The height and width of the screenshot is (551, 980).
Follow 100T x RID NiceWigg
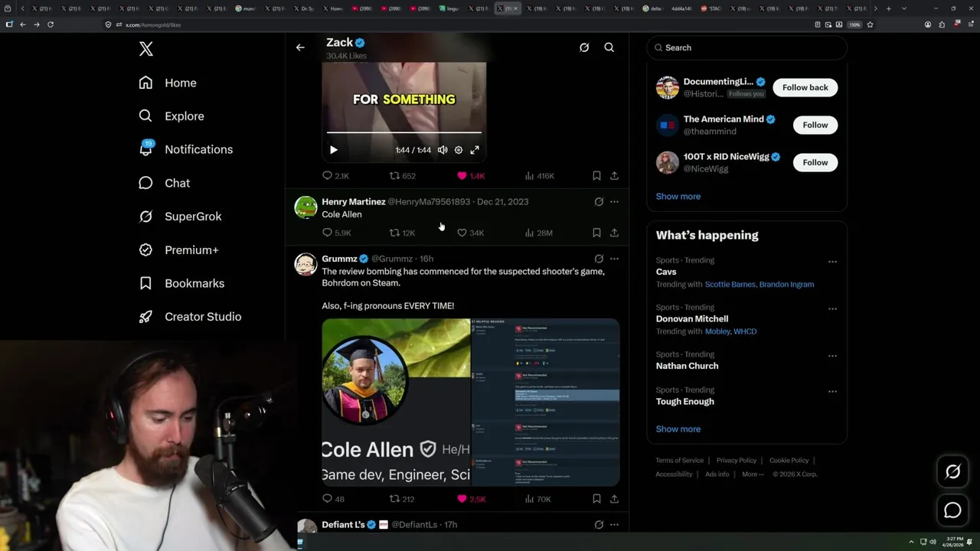tap(815, 162)
